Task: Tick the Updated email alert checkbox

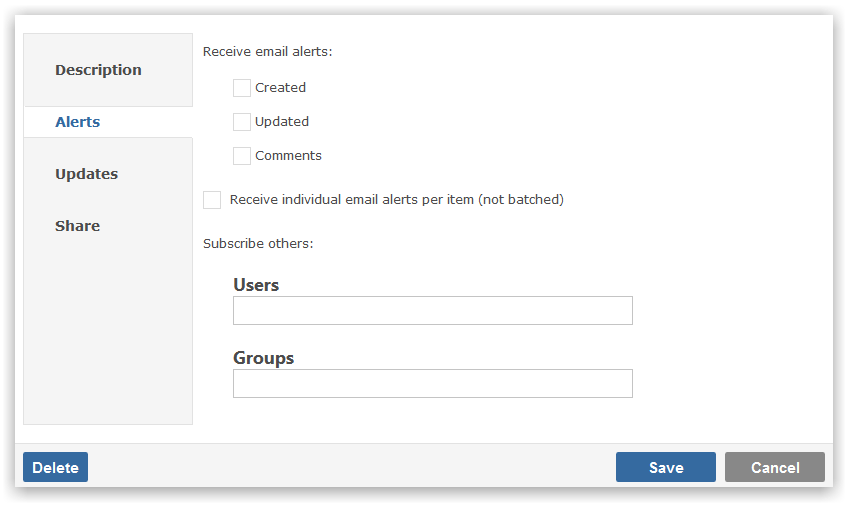Action: coord(242,122)
